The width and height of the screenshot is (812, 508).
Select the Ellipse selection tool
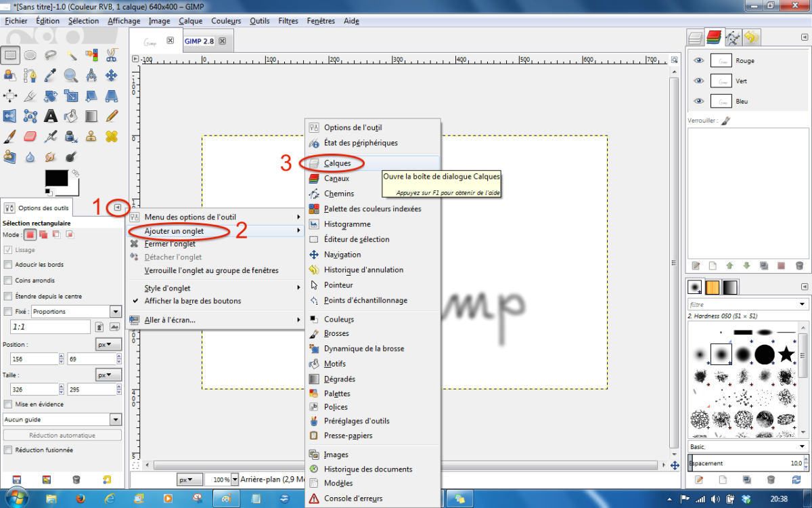click(x=30, y=56)
